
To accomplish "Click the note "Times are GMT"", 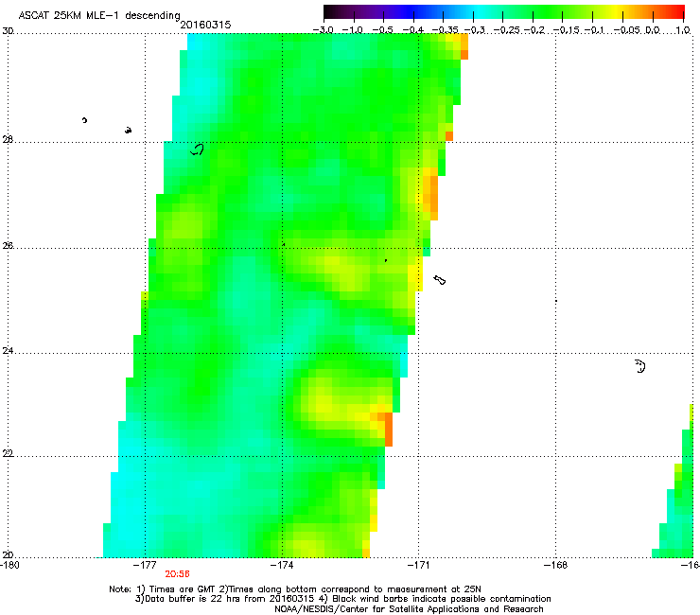I will 181,589.
